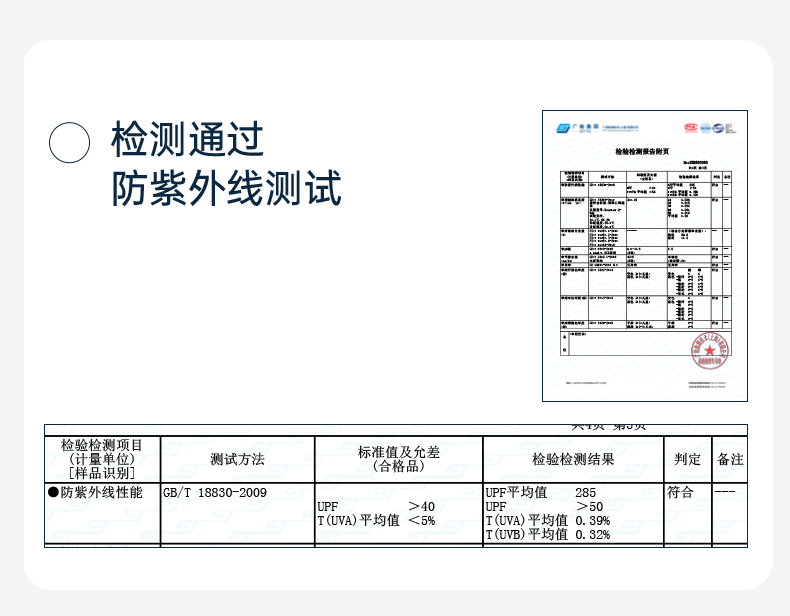Open the inspection report thumbnail image
790x616 pixels.
(x=644, y=256)
